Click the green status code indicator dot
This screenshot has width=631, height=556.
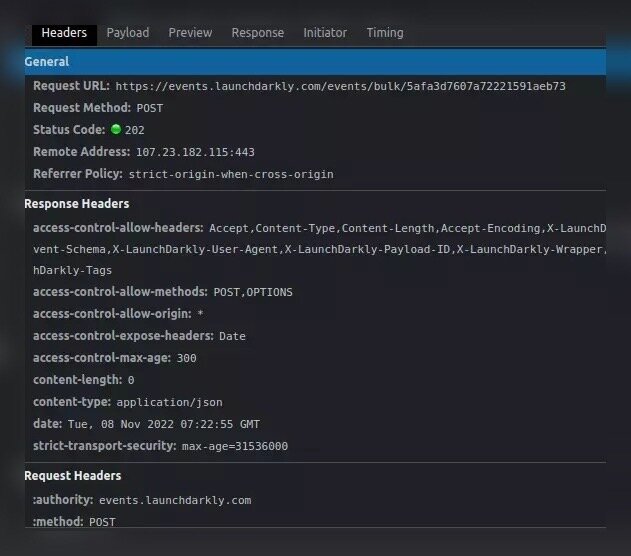click(116, 129)
